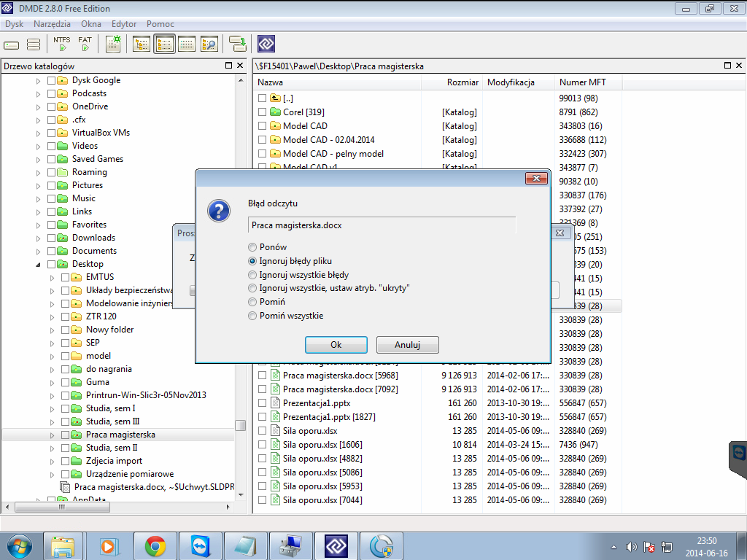Select Ignoruj wszystkie błędy option
The height and width of the screenshot is (560, 747).
[x=252, y=275]
